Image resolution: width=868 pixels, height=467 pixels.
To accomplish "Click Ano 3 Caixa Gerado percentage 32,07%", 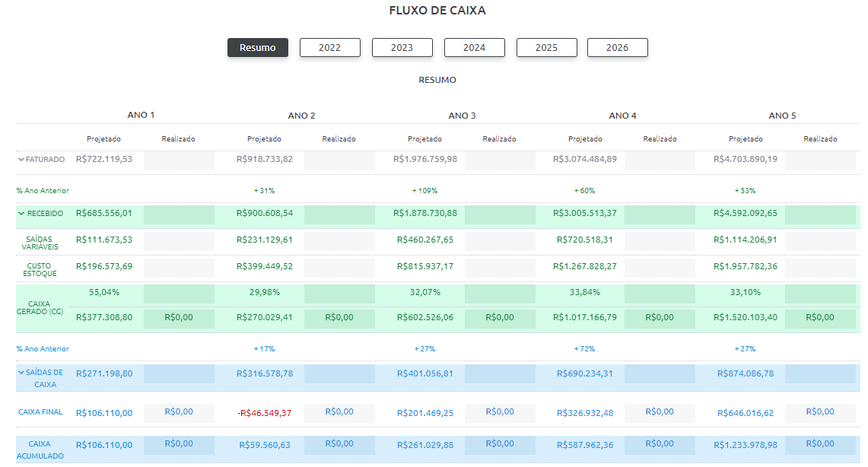I will point(424,292).
